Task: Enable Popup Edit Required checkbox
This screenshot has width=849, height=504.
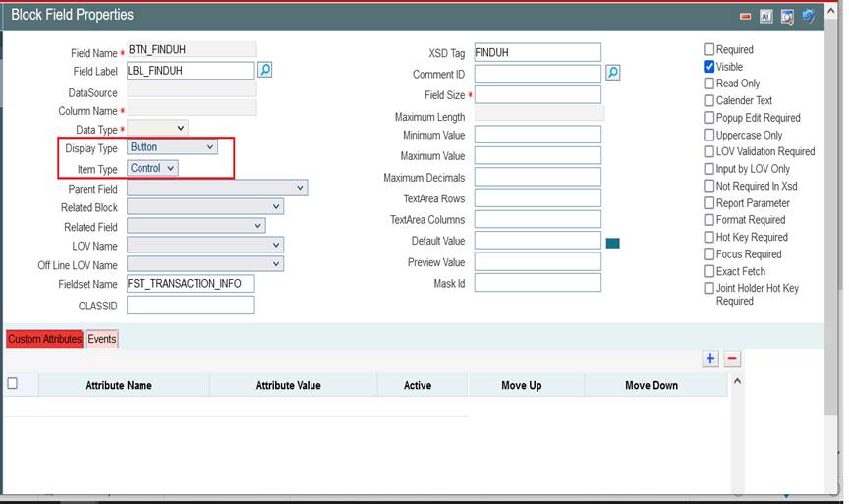Action: (x=708, y=118)
